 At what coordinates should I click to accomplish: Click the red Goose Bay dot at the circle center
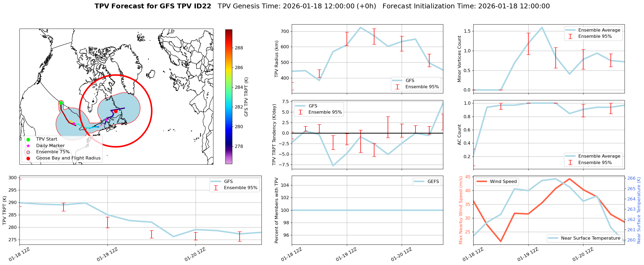point(116,111)
